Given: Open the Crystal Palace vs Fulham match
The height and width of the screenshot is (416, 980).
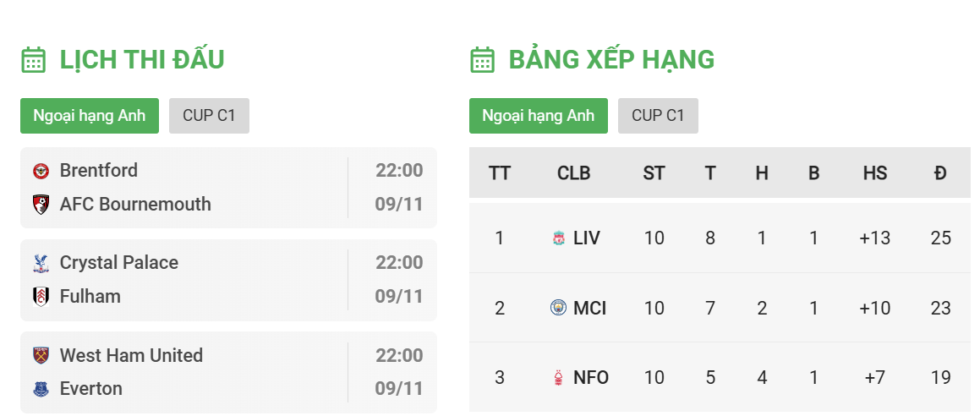Looking at the screenshot, I should 229,280.
